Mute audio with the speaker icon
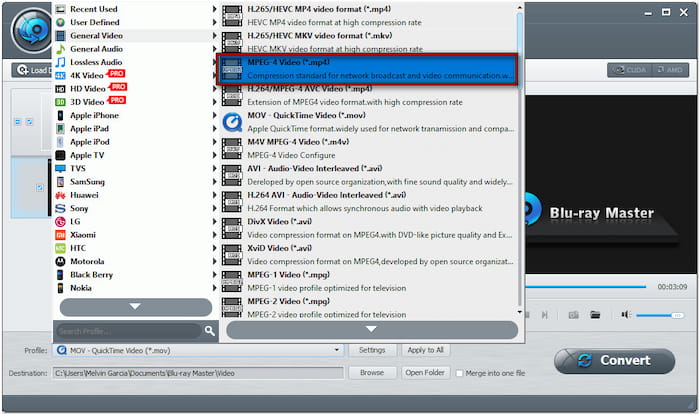700x415 pixels. click(x=625, y=315)
